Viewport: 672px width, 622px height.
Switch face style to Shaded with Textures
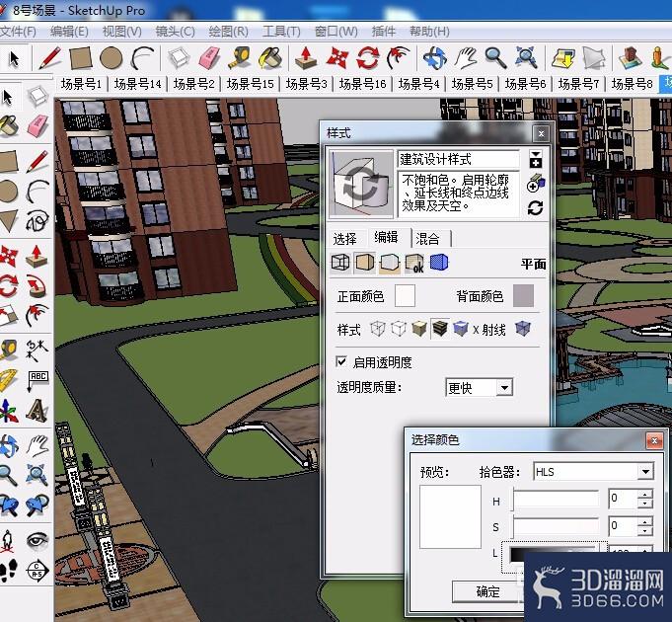click(x=440, y=329)
